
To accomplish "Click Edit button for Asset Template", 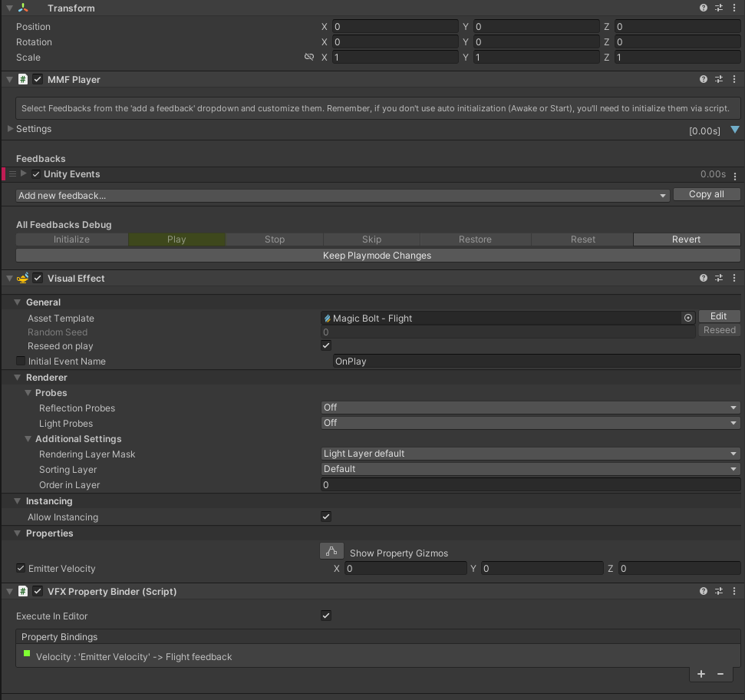I will 719,316.
